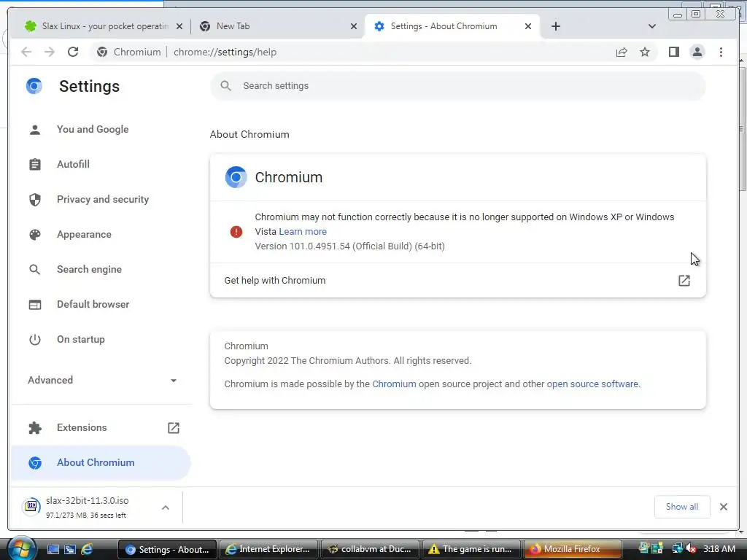Open You and Google settings
The height and width of the screenshot is (560, 747).
pyautogui.click(x=93, y=130)
